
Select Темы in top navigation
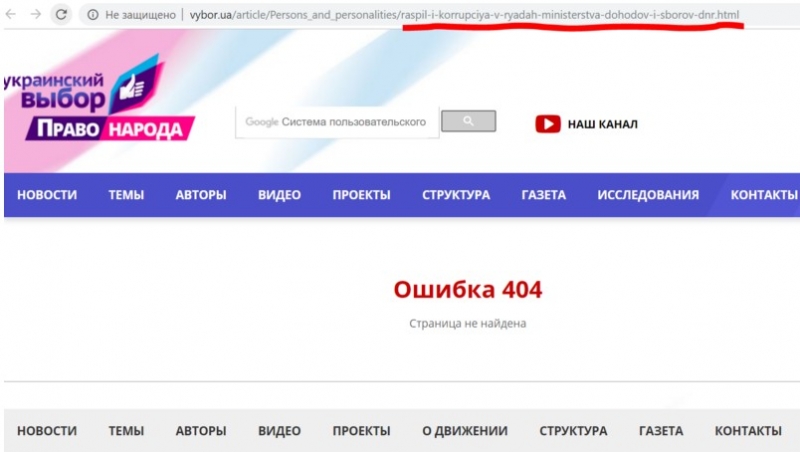click(x=126, y=195)
